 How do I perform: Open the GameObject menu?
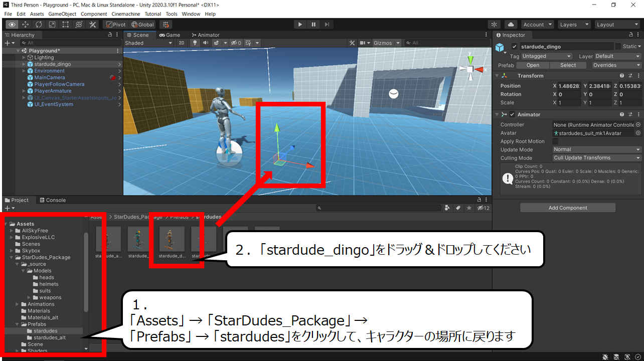coord(62,14)
